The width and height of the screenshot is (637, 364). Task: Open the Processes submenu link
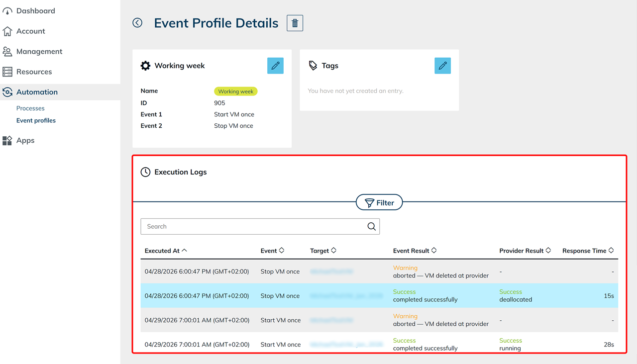(x=30, y=108)
